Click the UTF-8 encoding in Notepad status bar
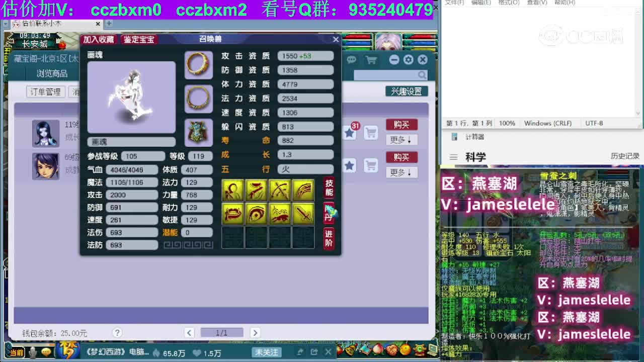The width and height of the screenshot is (644, 362). point(594,123)
